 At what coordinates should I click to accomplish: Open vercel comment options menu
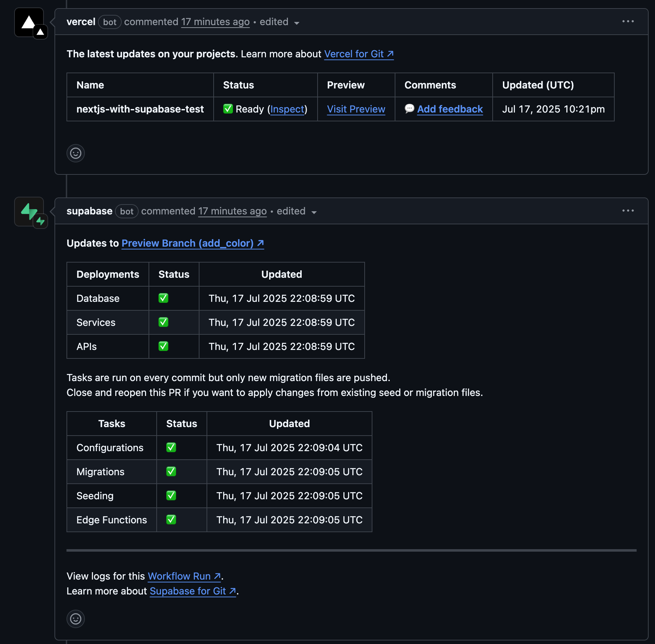[628, 22]
